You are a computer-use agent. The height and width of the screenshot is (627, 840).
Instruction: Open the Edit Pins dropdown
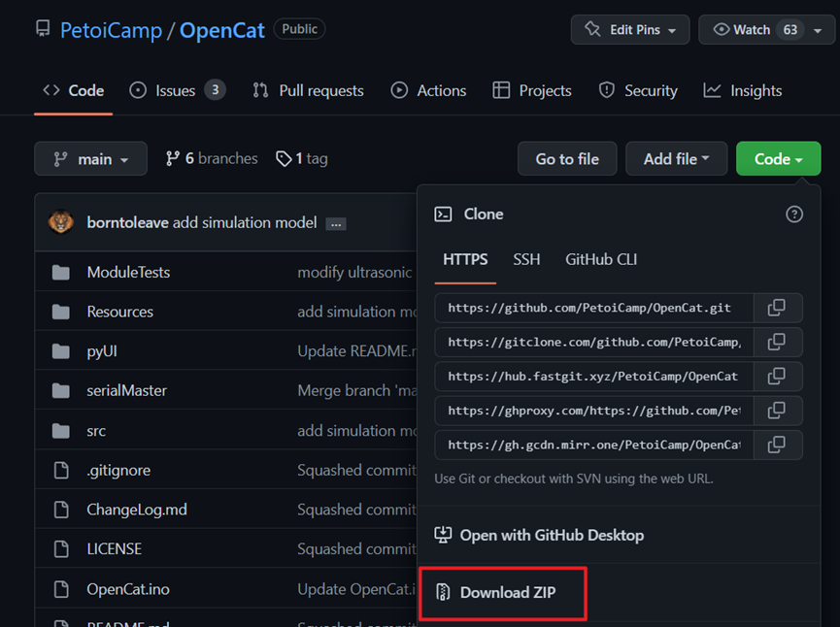click(630, 29)
